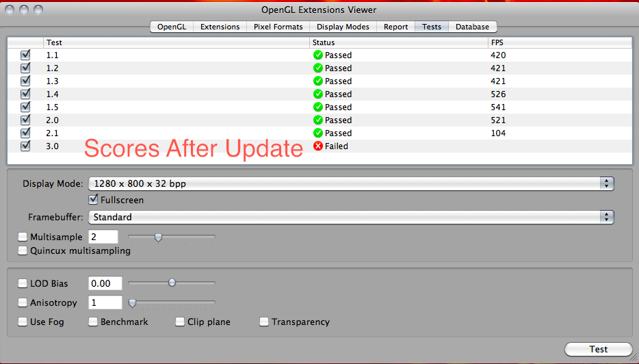Click the Test column header
The height and width of the screenshot is (364, 639).
coord(177,42)
